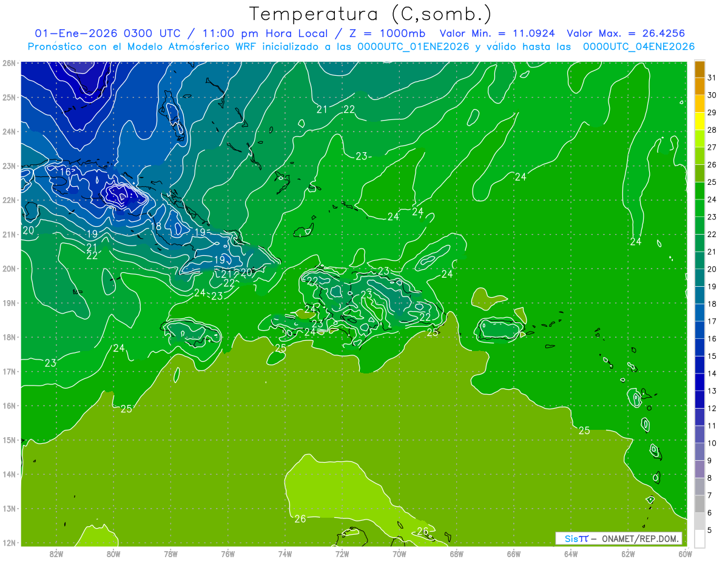728x562 pixels.
Task: Pick the white swatch below 5 on color scale
Action: pos(699,538)
